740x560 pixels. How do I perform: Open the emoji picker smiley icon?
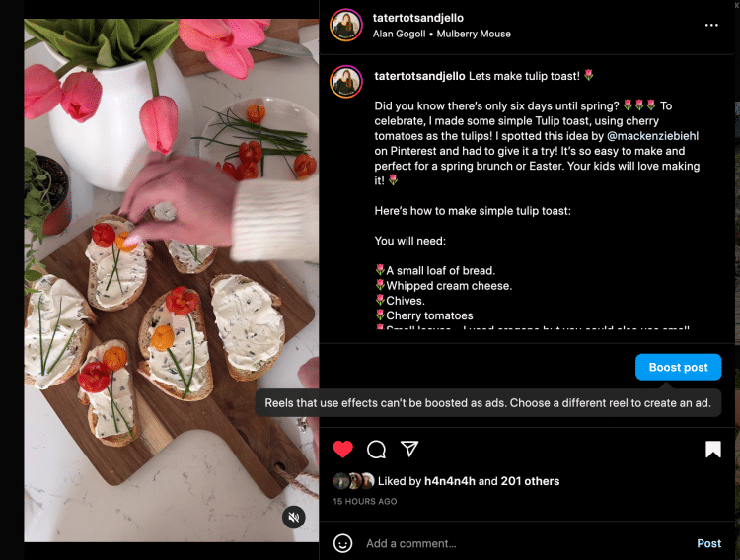(342, 543)
